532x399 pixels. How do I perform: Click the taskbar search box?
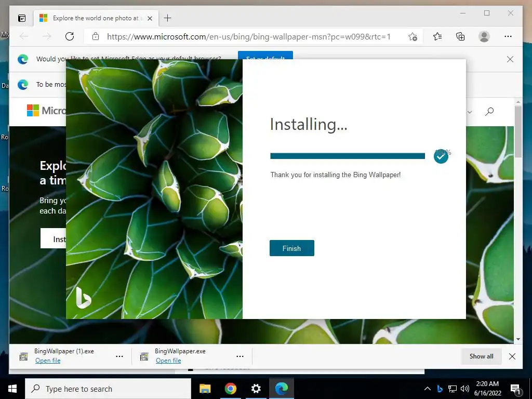coord(108,389)
